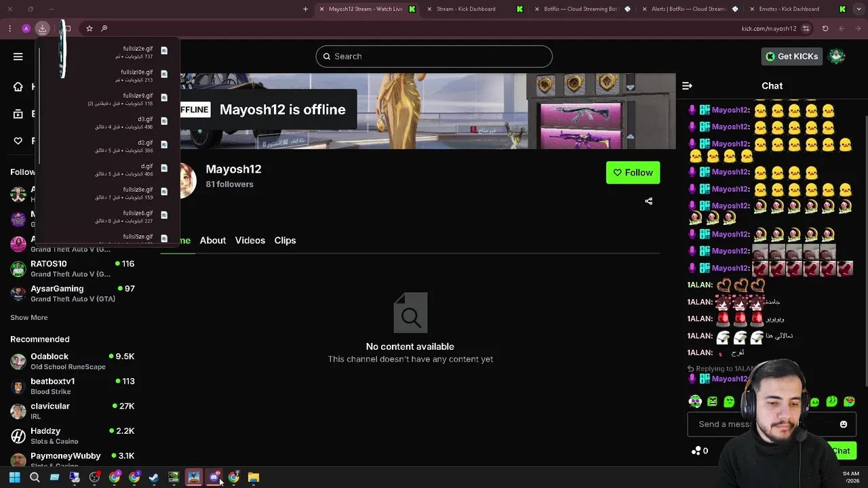This screenshot has height=488, width=868.
Task: Share the channel via share icon
Action: click(648, 201)
